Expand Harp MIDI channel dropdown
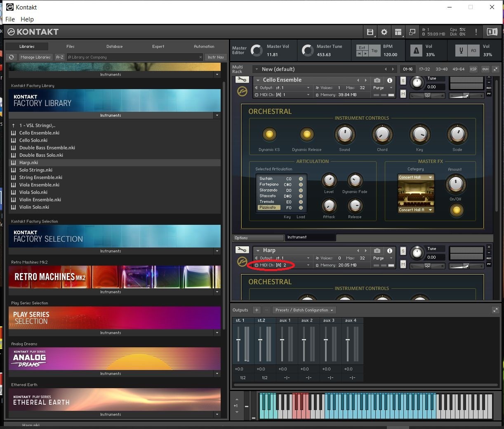The image size is (504, 429). pos(308,265)
